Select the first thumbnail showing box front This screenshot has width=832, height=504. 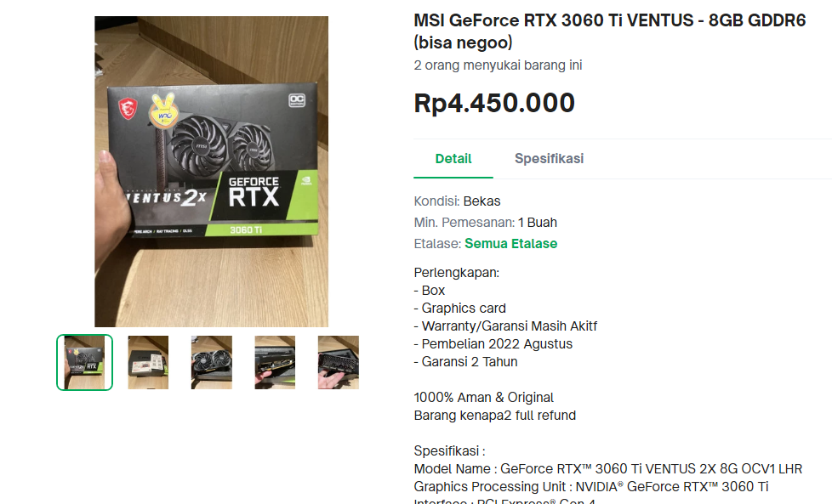(85, 363)
